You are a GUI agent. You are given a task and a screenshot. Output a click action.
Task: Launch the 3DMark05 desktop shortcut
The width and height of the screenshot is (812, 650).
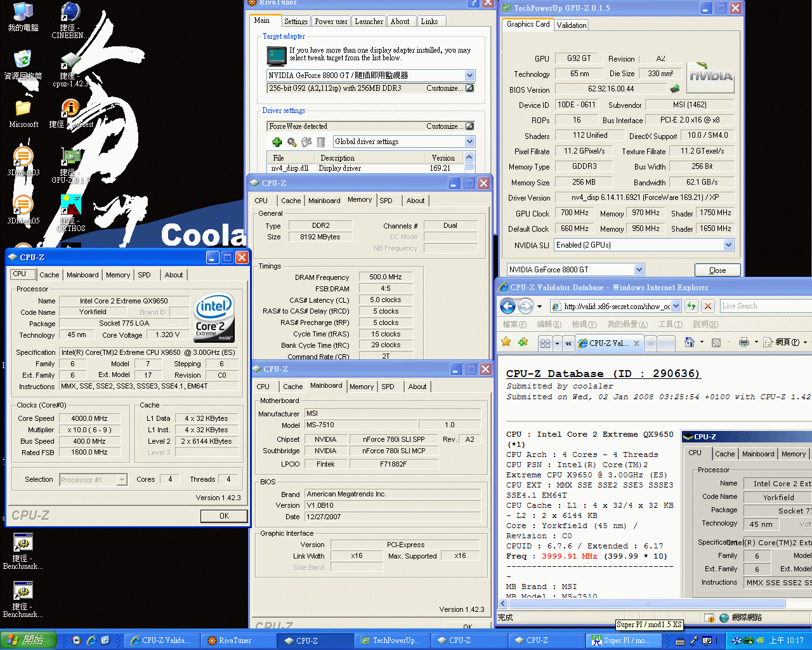pyautogui.click(x=23, y=209)
